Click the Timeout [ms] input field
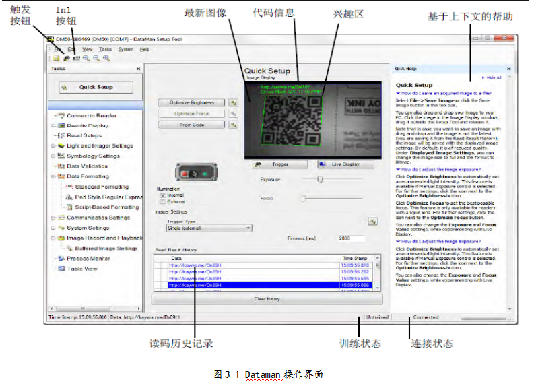 352,238
